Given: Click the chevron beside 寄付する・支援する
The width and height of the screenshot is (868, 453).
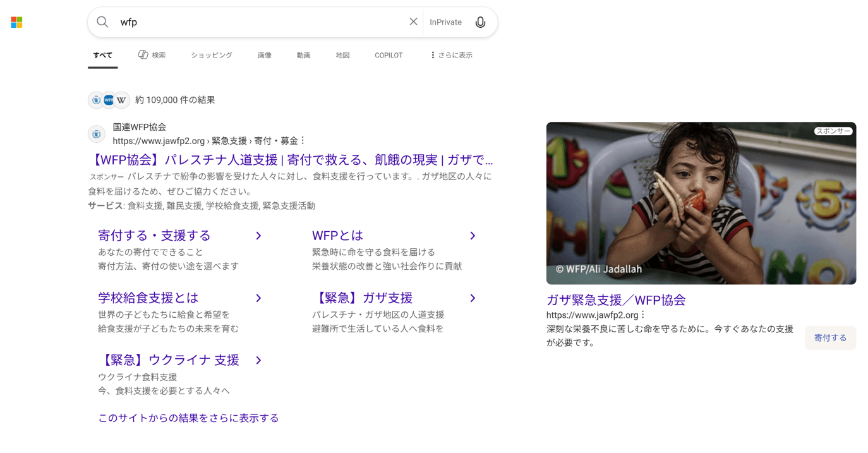Looking at the screenshot, I should (258, 236).
